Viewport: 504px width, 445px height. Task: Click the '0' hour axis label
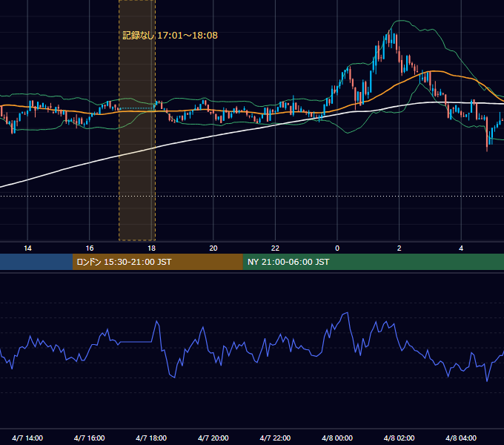coord(337,248)
